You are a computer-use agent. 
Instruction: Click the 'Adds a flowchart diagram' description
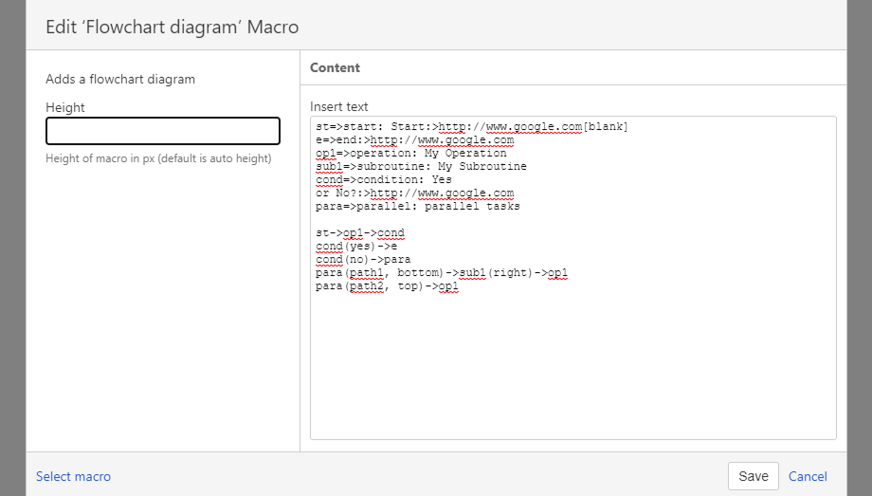120,79
